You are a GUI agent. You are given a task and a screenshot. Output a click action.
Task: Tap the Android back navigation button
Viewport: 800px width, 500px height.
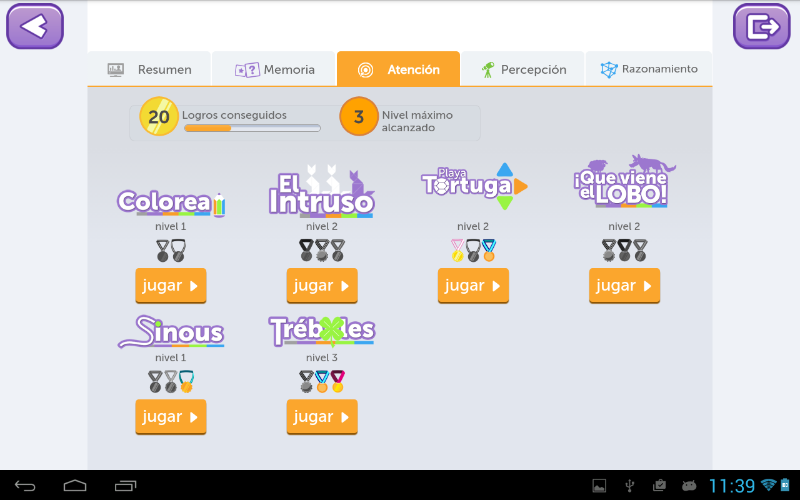tap(25, 486)
